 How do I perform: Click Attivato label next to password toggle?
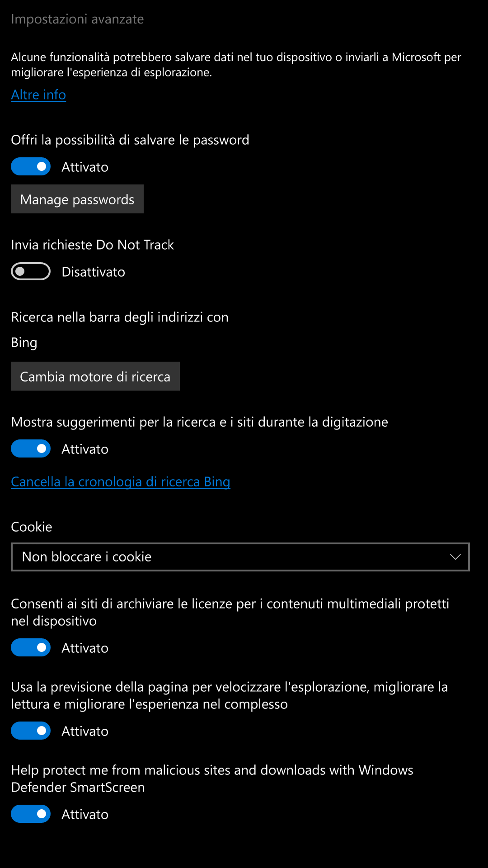(x=85, y=167)
